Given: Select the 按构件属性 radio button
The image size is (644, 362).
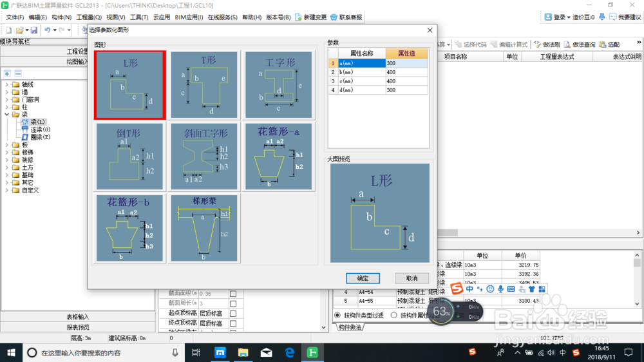Looking at the screenshot, I should [394, 315].
